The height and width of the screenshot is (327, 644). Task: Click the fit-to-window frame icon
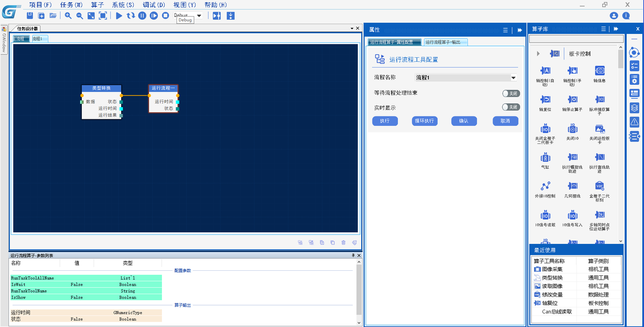103,16
